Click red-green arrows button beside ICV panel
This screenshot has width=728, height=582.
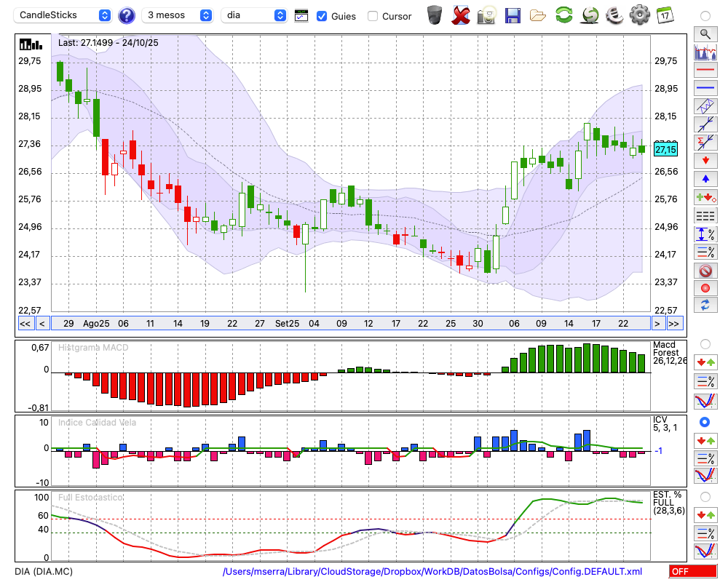[x=705, y=440]
